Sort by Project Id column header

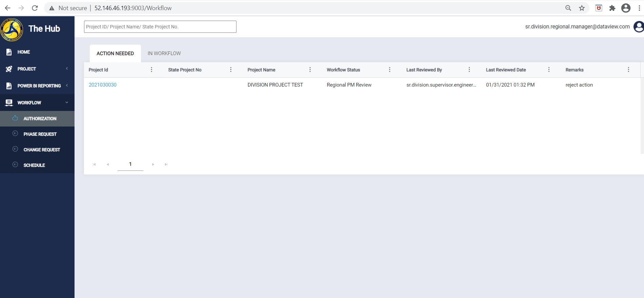(x=98, y=70)
